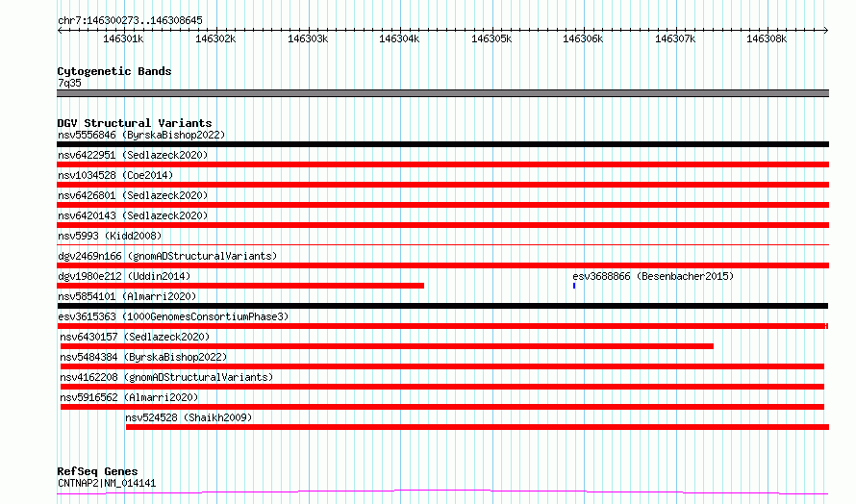
Task: Open variant nsv5484384 (ByrskaBishop2022) label
Action: pos(143,357)
